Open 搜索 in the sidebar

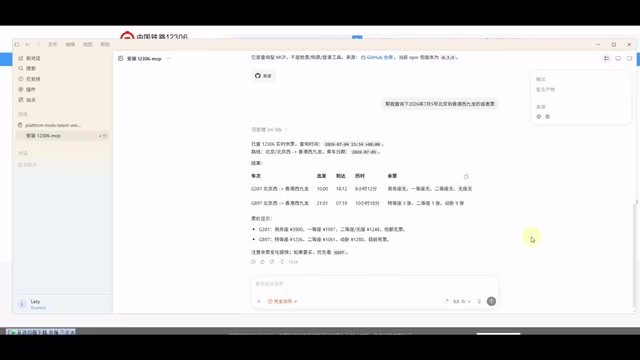pyautogui.click(x=27, y=69)
